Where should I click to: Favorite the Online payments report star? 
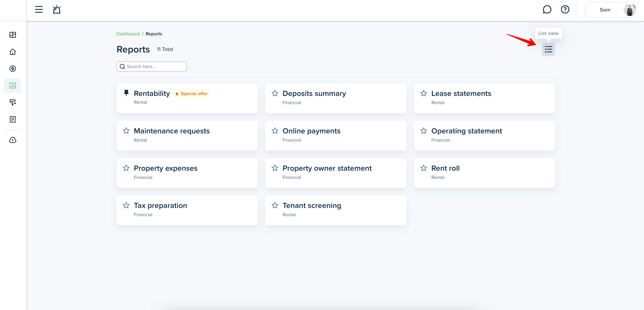click(275, 131)
